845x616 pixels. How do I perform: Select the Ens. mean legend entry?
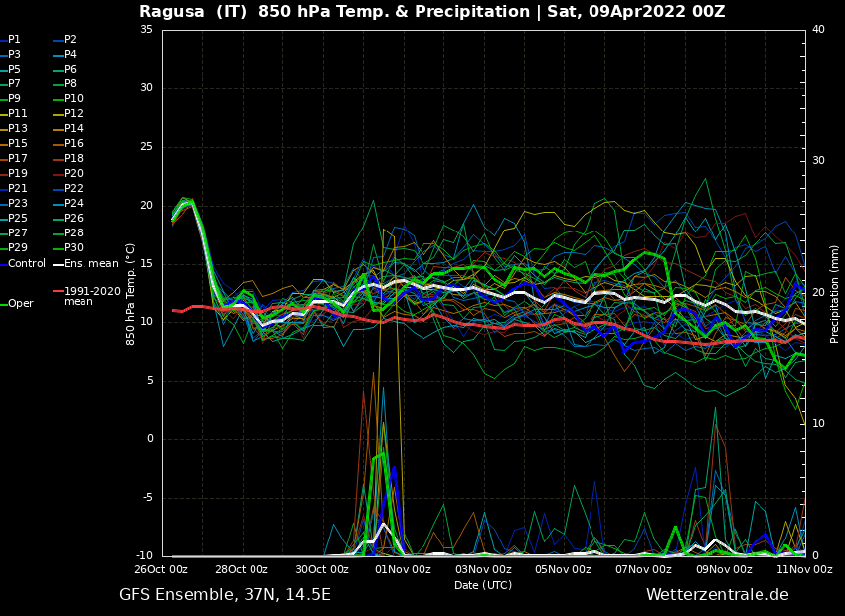point(90,264)
